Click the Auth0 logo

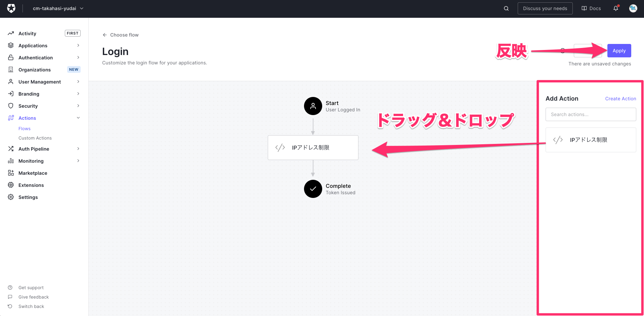(x=11, y=8)
